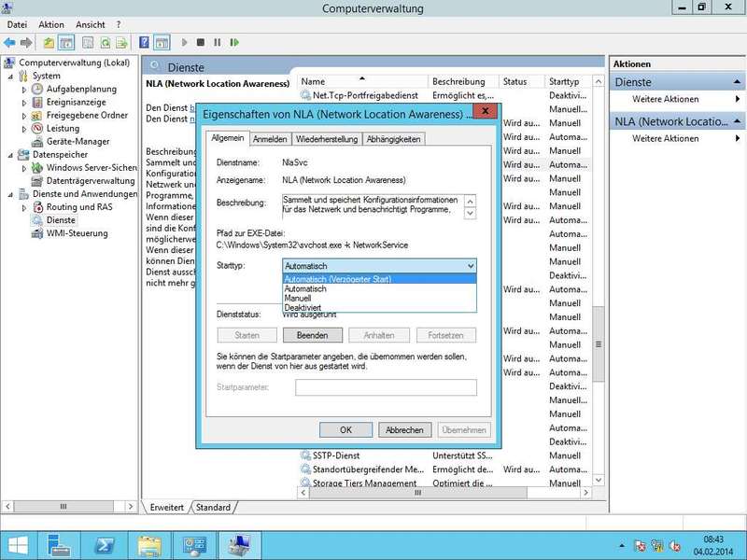The width and height of the screenshot is (747, 560).
Task: Open the Aktion menu
Action: pyautogui.click(x=51, y=24)
